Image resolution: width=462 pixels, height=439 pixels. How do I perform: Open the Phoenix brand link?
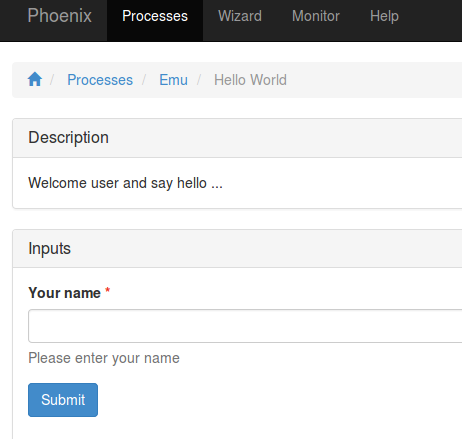coord(60,16)
